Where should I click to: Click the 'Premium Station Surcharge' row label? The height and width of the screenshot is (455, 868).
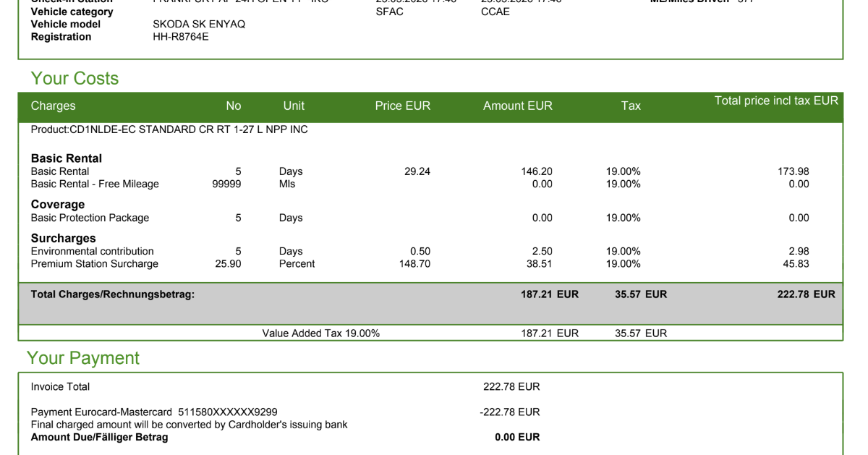tap(94, 263)
